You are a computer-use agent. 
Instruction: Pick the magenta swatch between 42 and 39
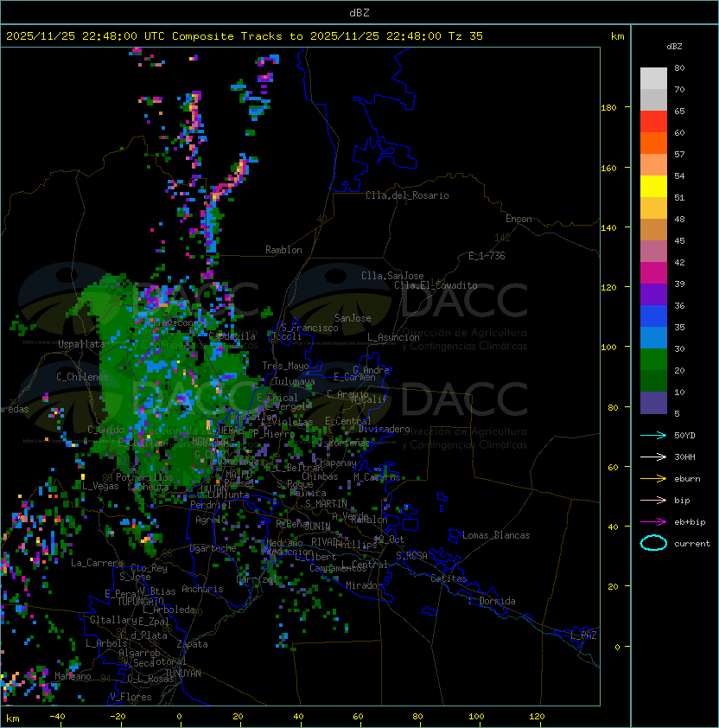click(x=653, y=273)
